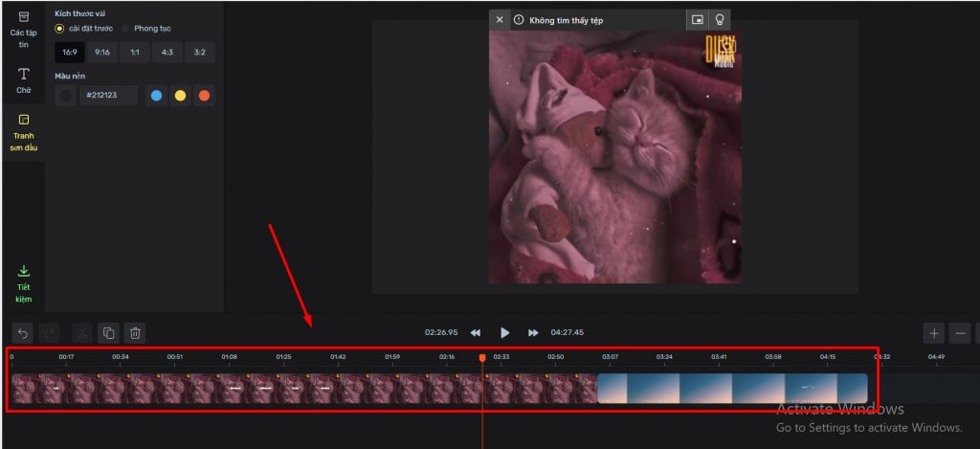The width and height of the screenshot is (980, 449).
Task: Choose the 9:16 aspect ratio
Action: (x=101, y=53)
